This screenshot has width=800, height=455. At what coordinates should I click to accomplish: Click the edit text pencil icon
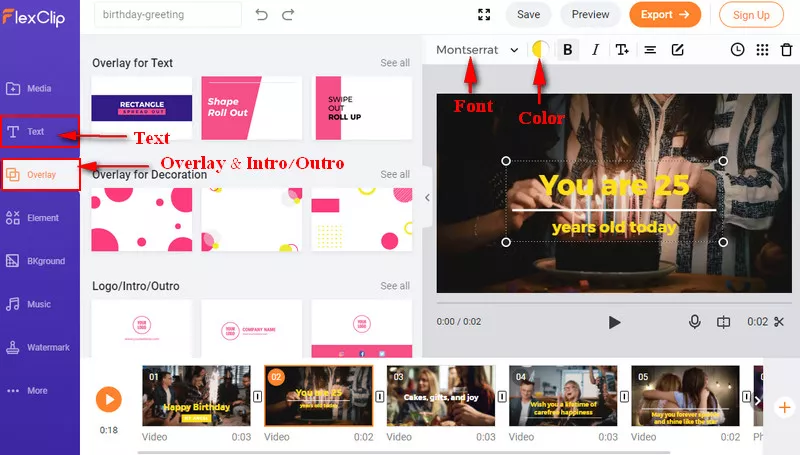[x=678, y=49]
